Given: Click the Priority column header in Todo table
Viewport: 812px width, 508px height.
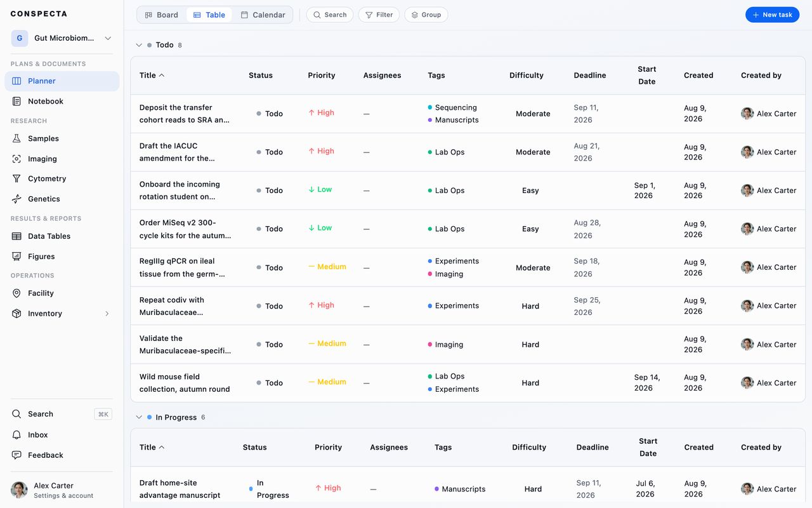Looking at the screenshot, I should [322, 75].
